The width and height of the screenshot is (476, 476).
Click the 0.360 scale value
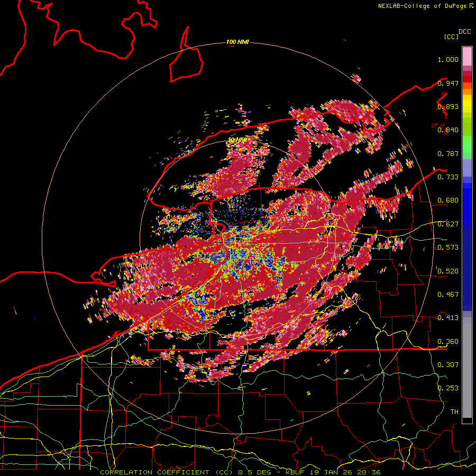tap(448, 341)
